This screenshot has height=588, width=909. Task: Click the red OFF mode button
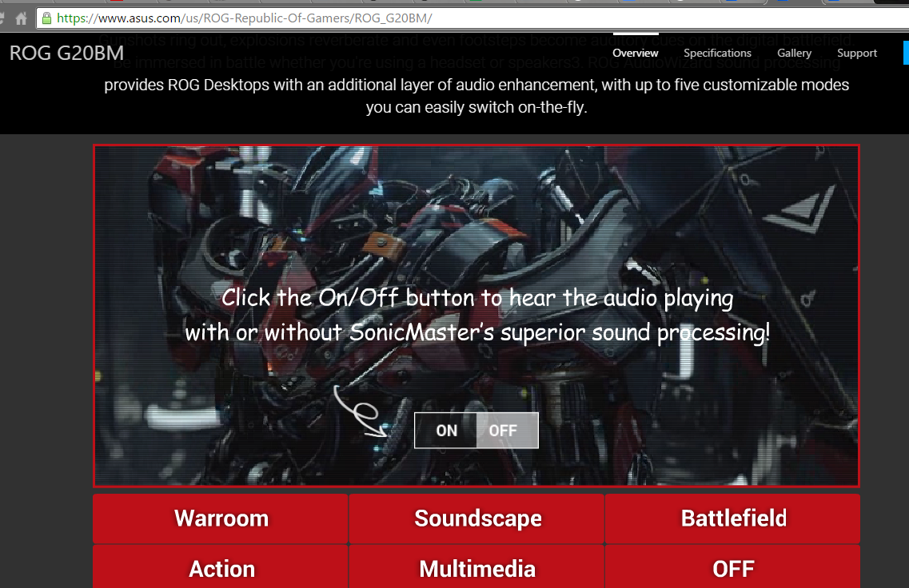733,567
